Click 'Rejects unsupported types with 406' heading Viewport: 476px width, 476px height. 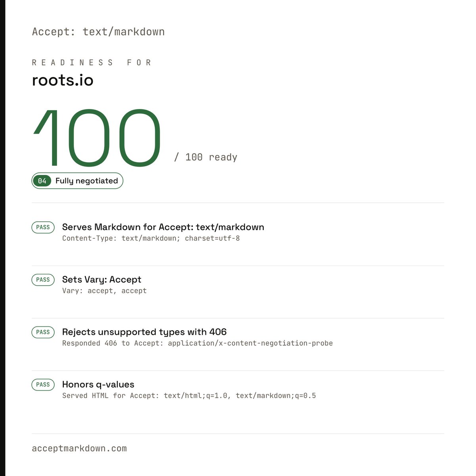pyautogui.click(x=144, y=332)
